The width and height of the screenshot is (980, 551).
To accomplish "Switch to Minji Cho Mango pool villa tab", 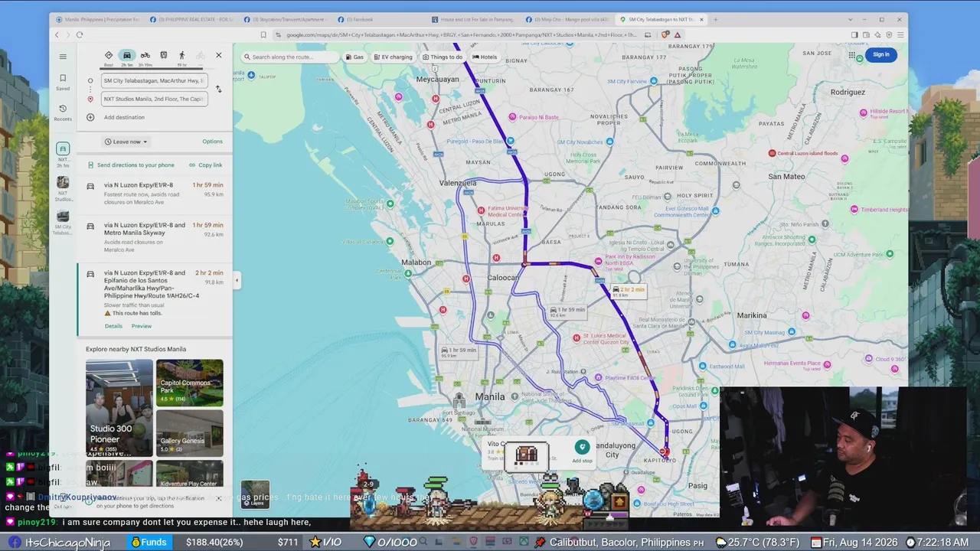I will [x=567, y=19].
